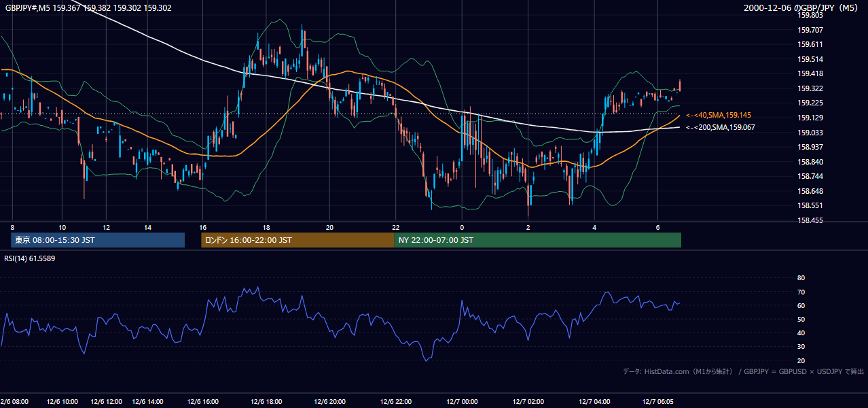Click price axis value 158.648
This screenshot has height=408, width=868.
click(x=810, y=191)
